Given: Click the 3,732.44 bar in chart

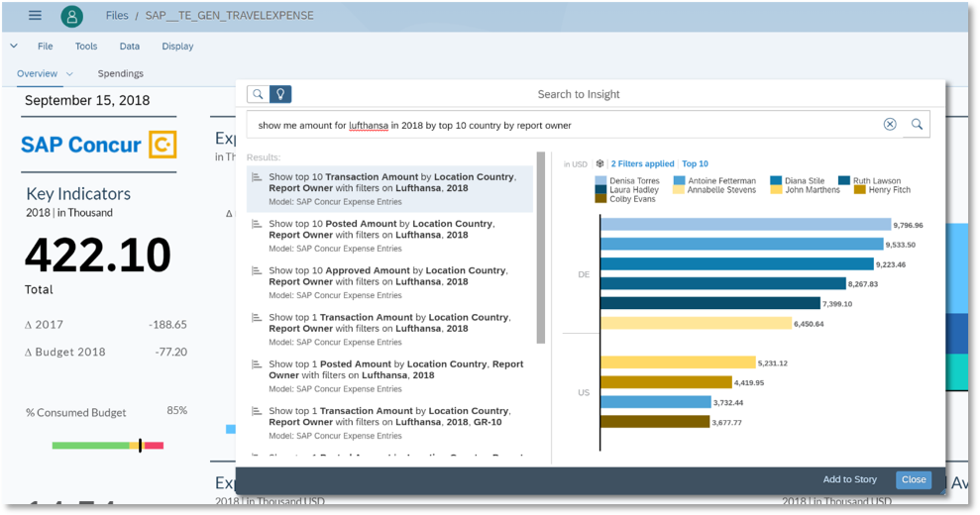Looking at the screenshot, I should (656, 402).
